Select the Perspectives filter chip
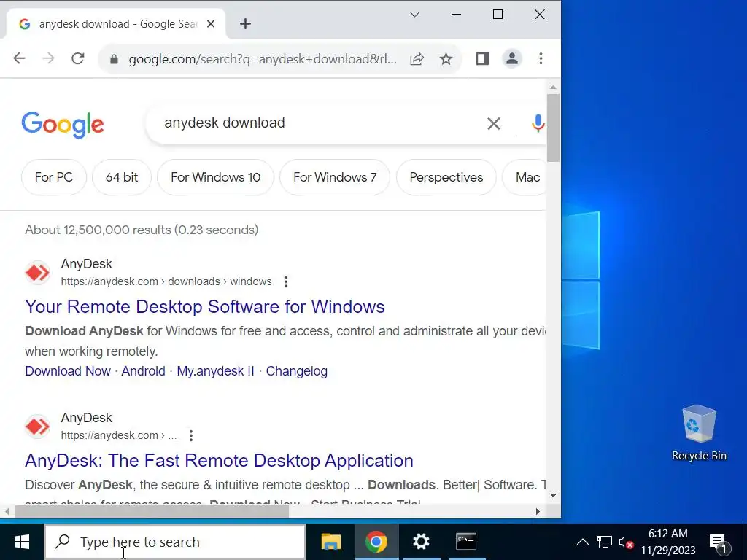This screenshot has height=560, width=747. point(446,177)
